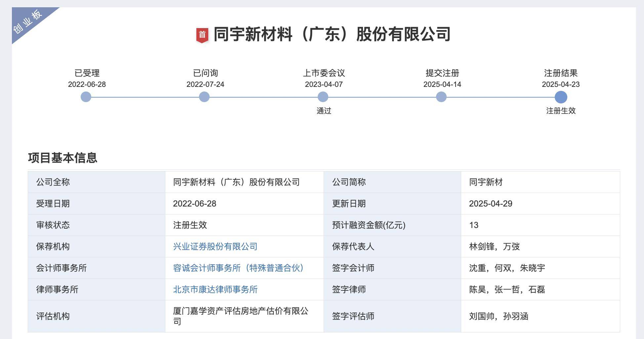Open 北京市康达律师事务所 law firm link
644x339 pixels.
pyautogui.click(x=215, y=289)
